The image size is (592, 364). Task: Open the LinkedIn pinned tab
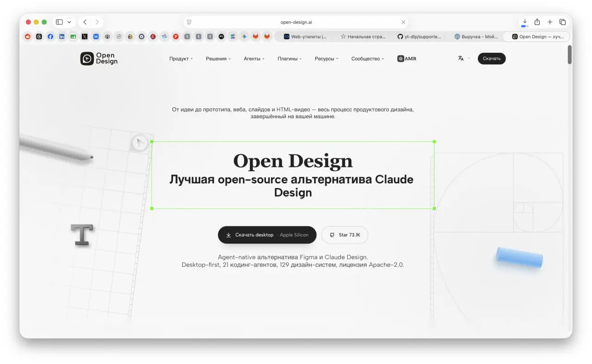click(x=62, y=36)
